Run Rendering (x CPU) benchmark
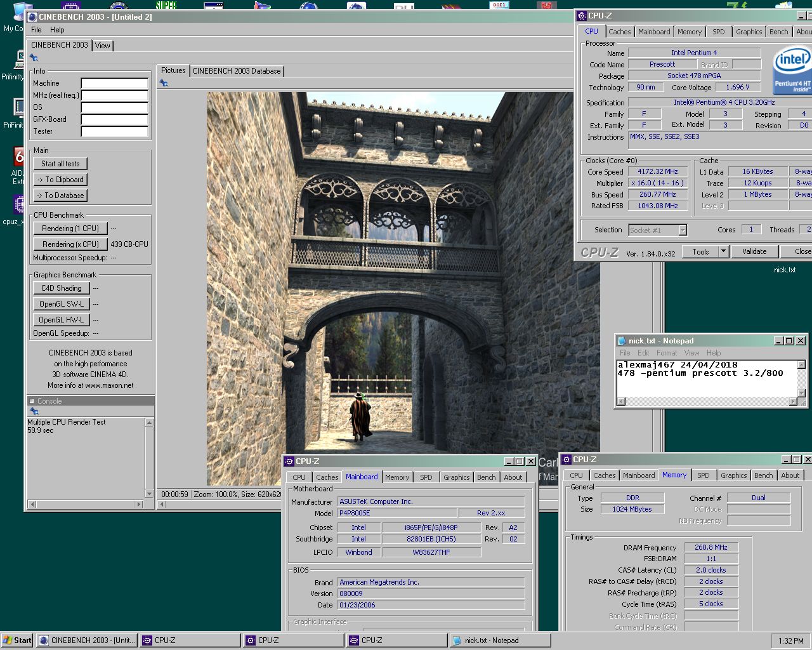This screenshot has width=812, height=650. (x=70, y=244)
